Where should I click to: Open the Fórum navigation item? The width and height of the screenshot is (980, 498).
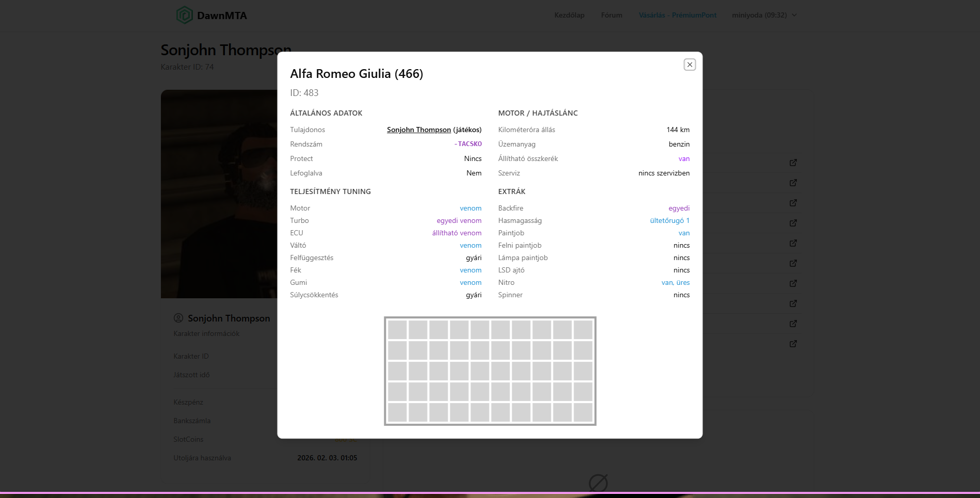(612, 15)
